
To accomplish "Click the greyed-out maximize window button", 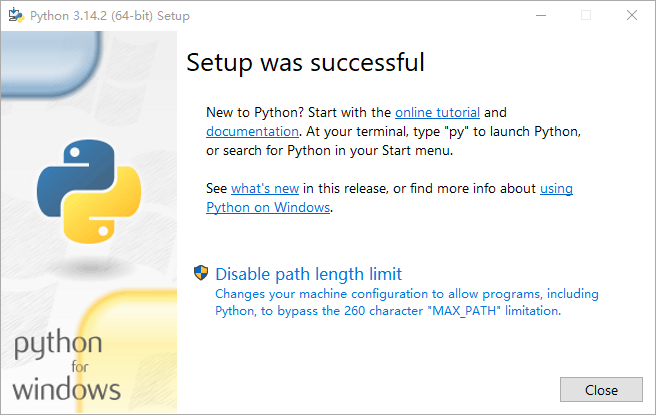I will pos(586,16).
